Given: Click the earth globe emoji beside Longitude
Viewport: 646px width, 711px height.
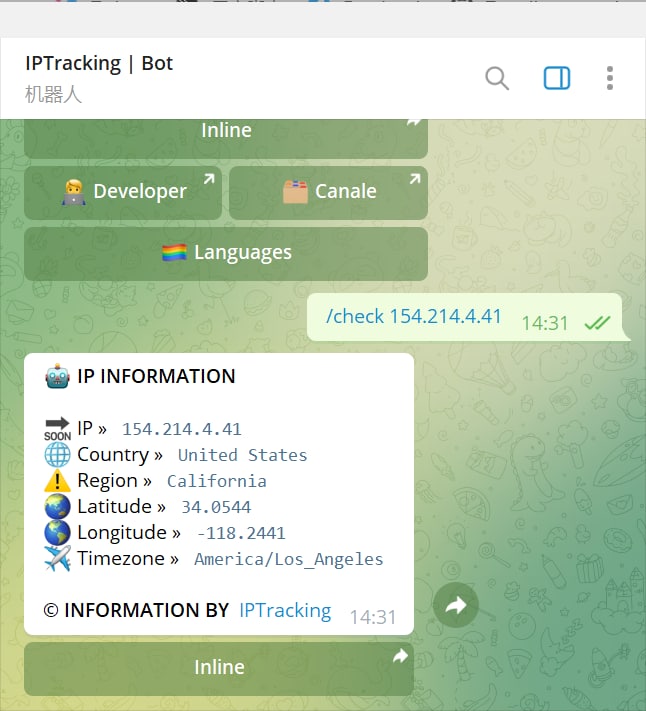Looking at the screenshot, I should coord(58,532).
